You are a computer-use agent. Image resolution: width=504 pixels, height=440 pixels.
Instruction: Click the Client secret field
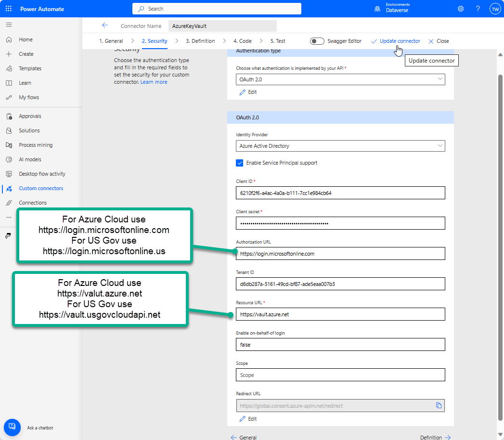coord(340,223)
